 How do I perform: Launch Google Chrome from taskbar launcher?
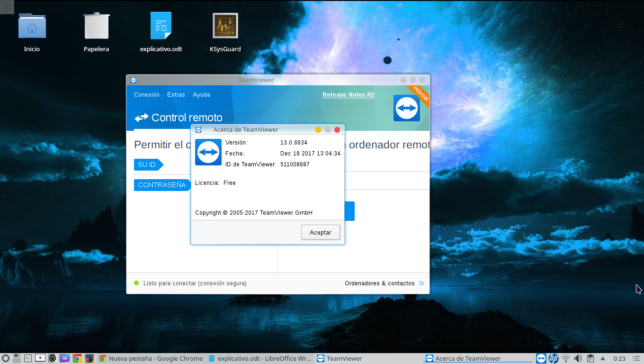[77, 358]
